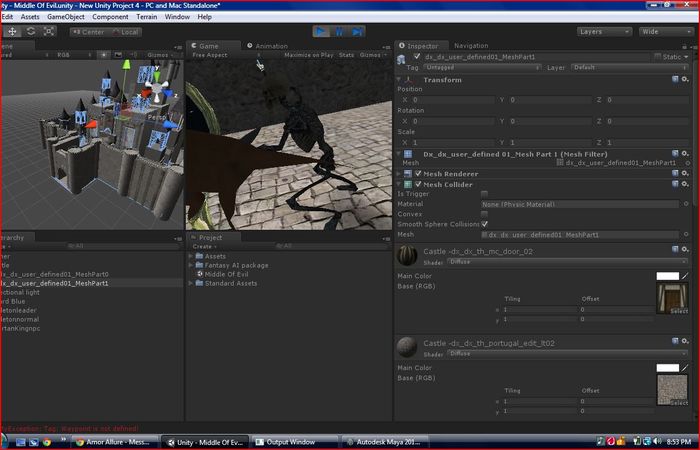Select the door texture thumbnail
This screenshot has width=700, height=450.
coord(672,298)
